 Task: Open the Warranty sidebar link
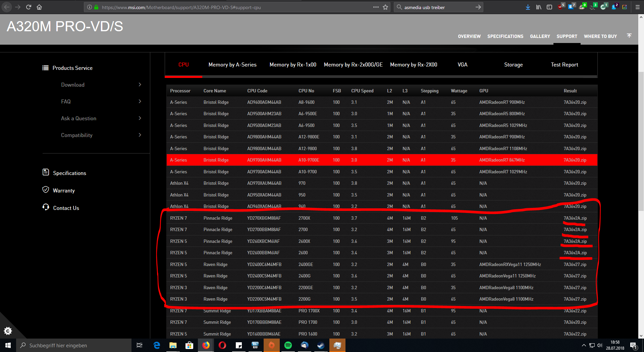59,190
